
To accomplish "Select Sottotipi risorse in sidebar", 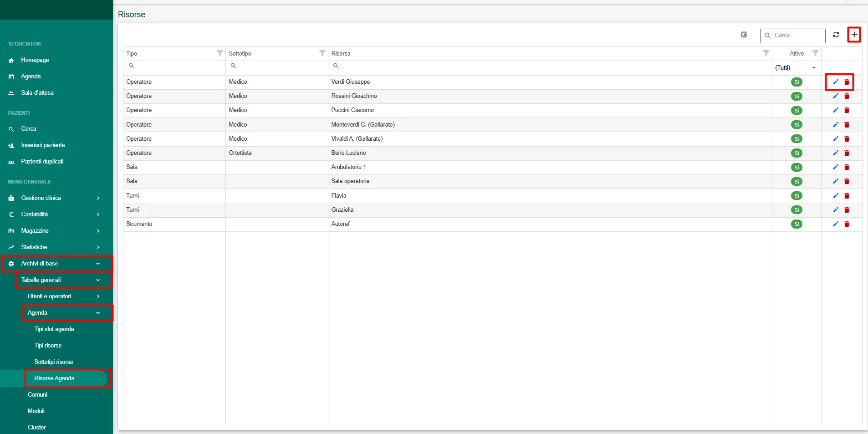I will 54,362.
